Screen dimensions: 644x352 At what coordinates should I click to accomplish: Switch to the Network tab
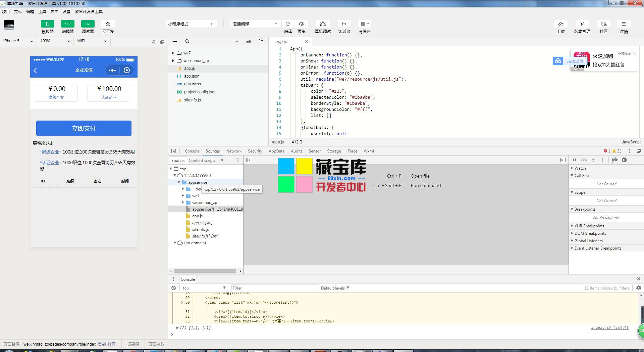(x=233, y=151)
